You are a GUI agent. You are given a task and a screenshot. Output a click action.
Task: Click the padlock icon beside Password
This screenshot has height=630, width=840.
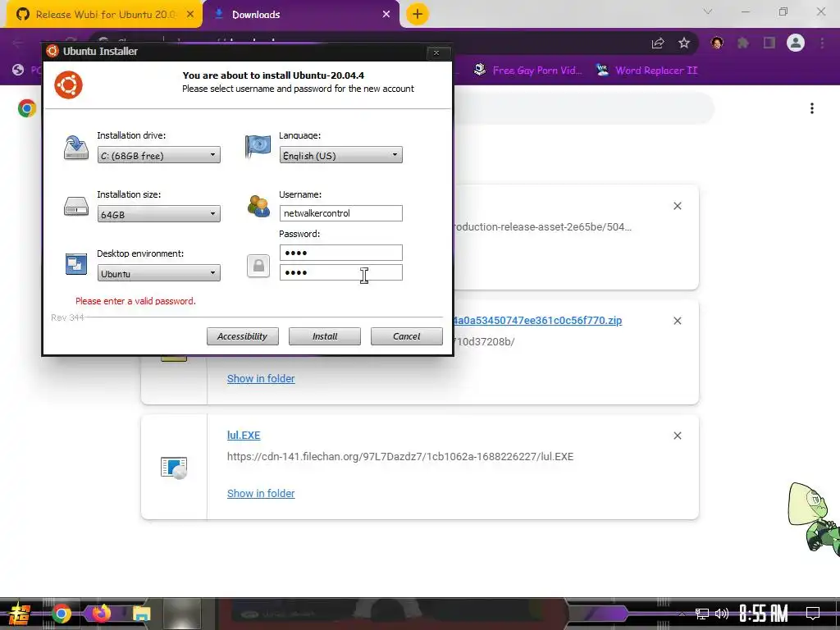(x=258, y=266)
